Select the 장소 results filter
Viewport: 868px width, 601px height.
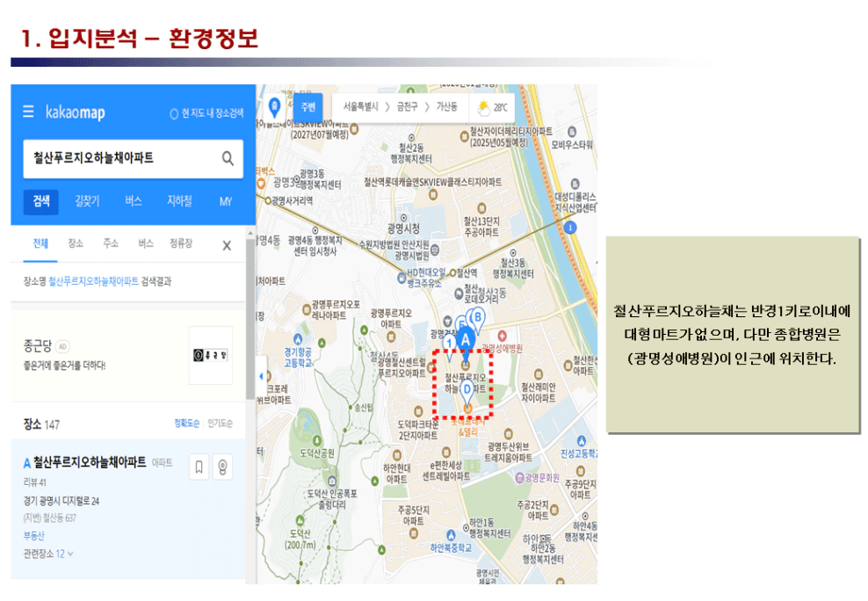76,243
